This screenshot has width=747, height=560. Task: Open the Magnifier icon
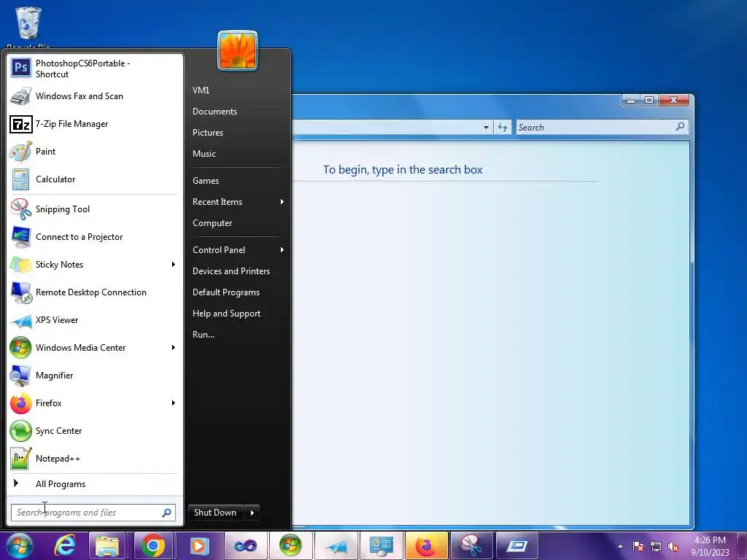21,376
